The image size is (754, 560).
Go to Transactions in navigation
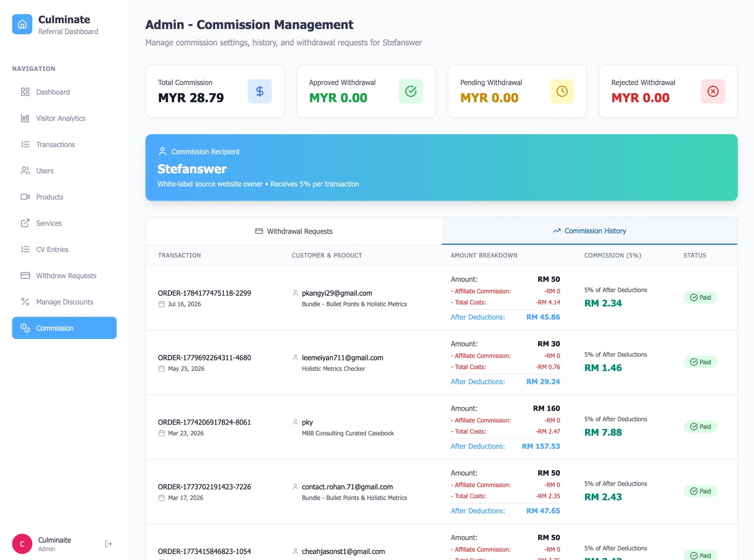click(x=64, y=144)
